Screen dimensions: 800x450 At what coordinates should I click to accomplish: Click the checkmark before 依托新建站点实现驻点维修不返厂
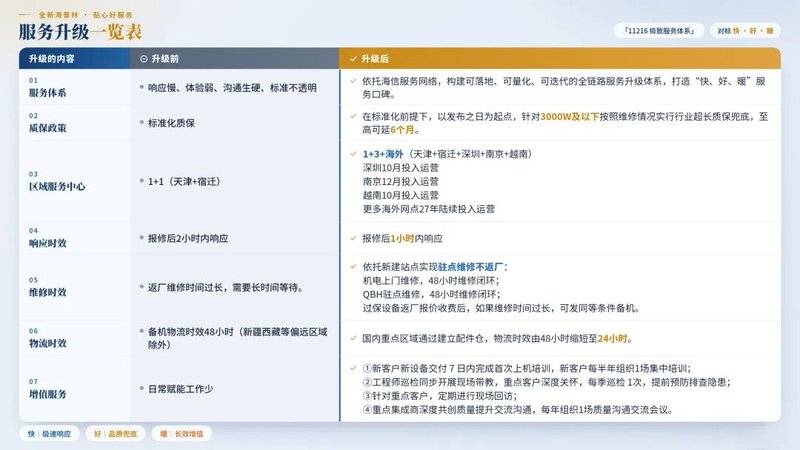[353, 266]
